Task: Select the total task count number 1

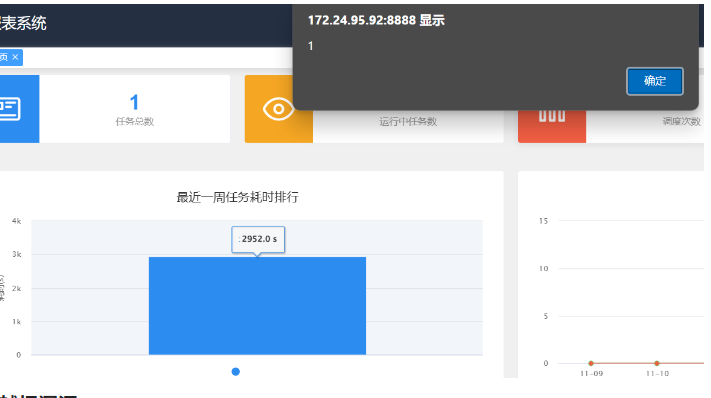Action: [134, 102]
